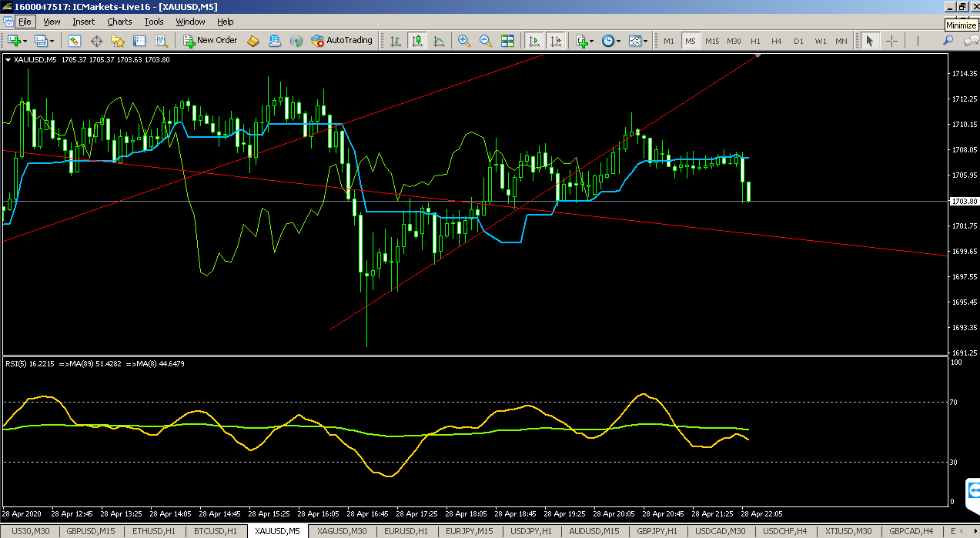Collapse the XAUUSD,M5 chart title arrow
Screen dimensions: 980x538
pyautogui.click(x=8, y=59)
